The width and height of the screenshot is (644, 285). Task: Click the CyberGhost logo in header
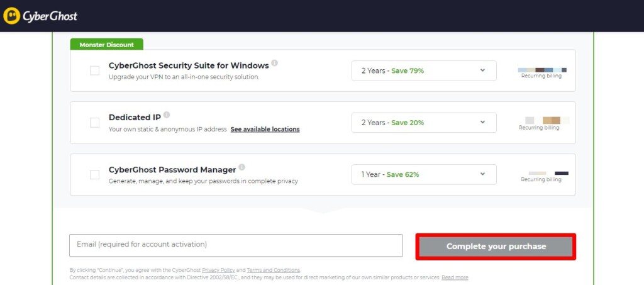pyautogui.click(x=40, y=16)
